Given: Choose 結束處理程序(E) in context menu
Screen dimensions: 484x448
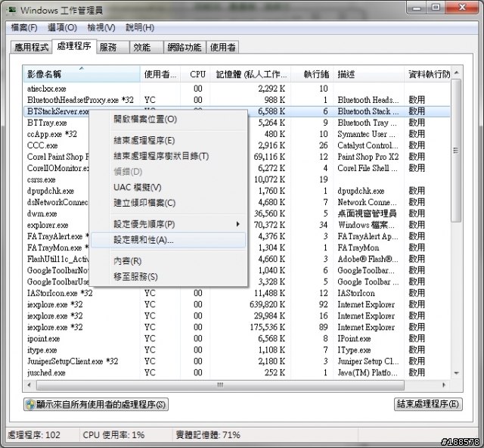Looking at the screenshot, I should (x=168, y=141).
